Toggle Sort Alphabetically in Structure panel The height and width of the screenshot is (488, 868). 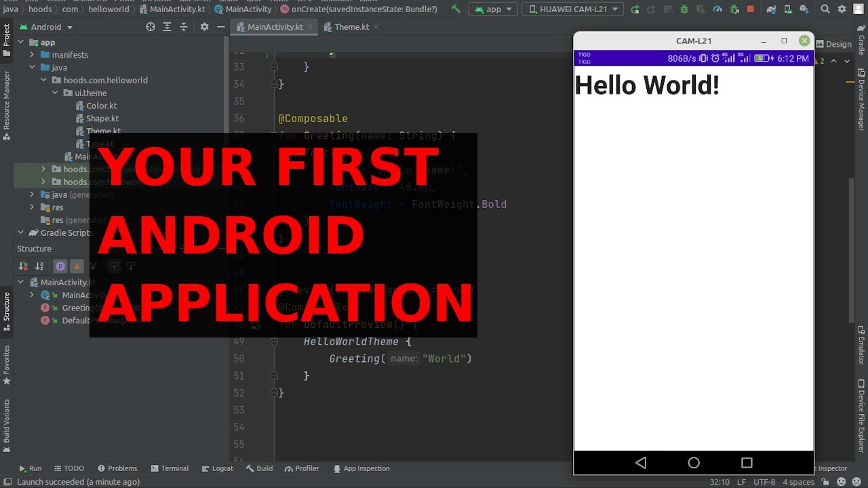(x=39, y=266)
